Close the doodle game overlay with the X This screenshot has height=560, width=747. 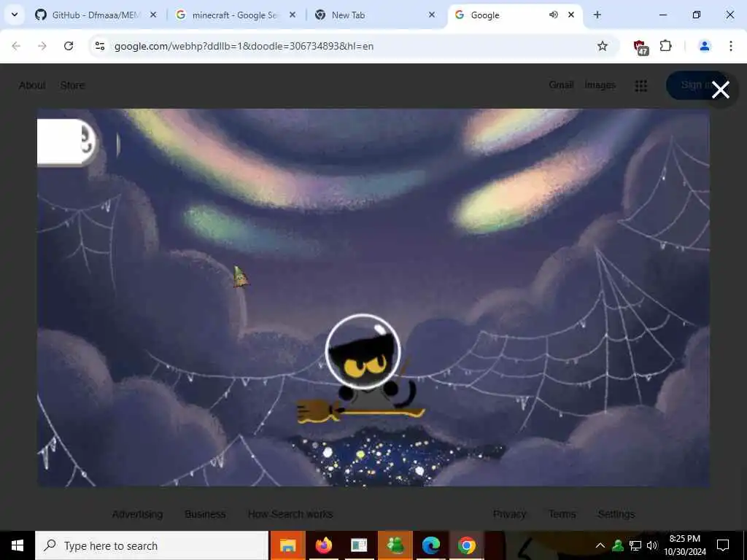720,90
